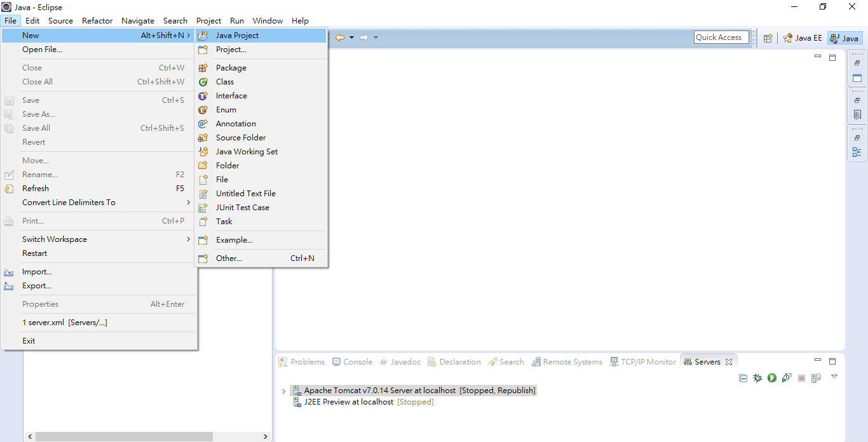Expand the Switch Workspace submenu
The image size is (868, 442).
tap(189, 239)
